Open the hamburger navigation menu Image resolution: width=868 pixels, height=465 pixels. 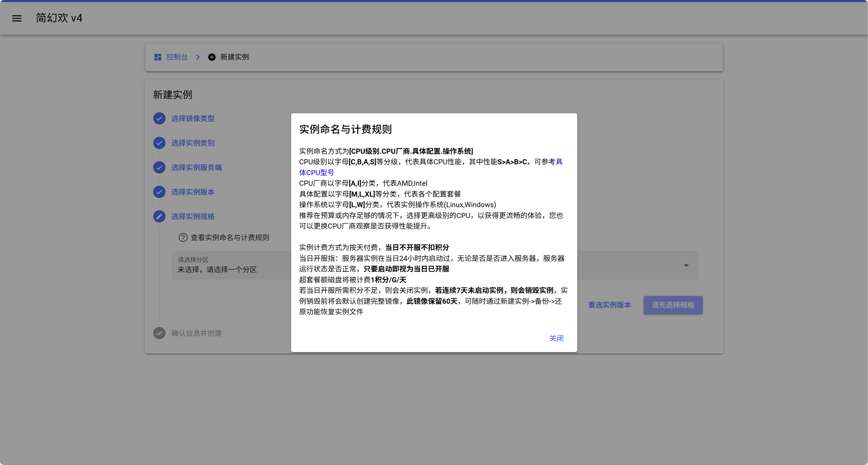(x=17, y=18)
